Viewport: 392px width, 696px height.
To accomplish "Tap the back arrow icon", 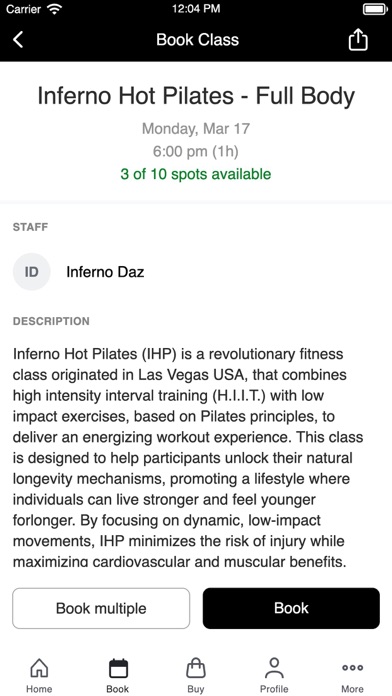I will (18, 40).
